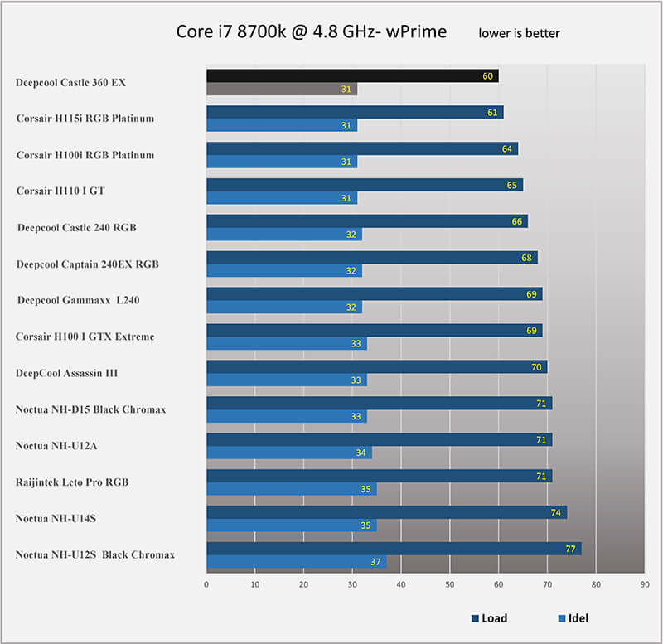Select the Noctua NH-U12A idle bar valued 34
663x644 pixels.
289,453
